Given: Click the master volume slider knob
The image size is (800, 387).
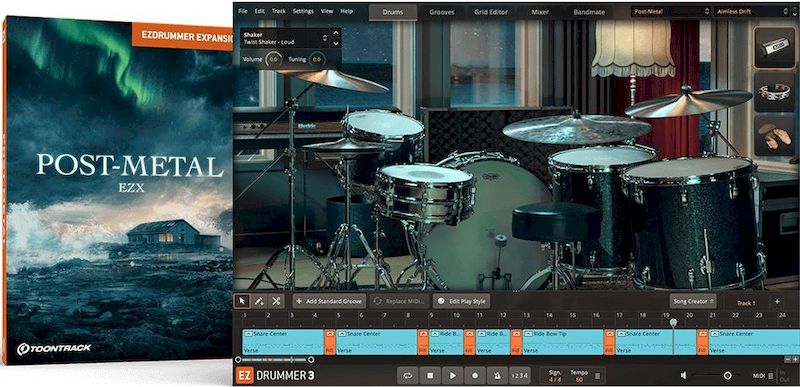Looking at the screenshot, I should 728,375.
